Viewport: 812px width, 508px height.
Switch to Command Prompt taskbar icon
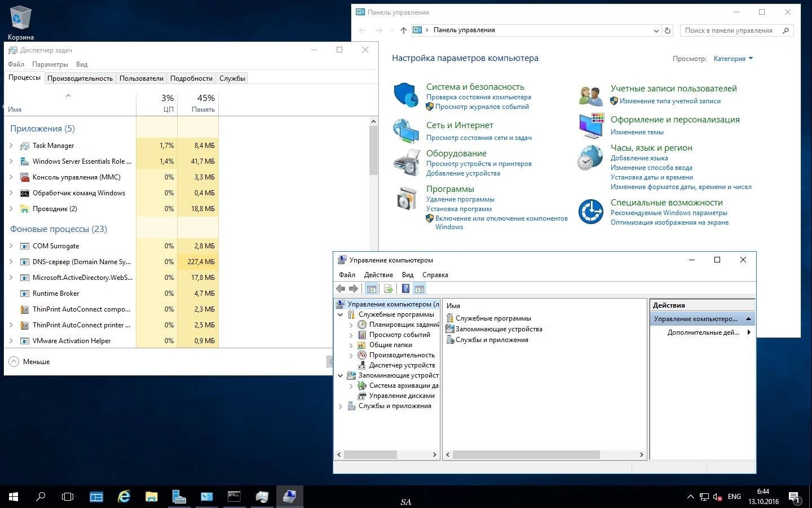click(x=234, y=497)
